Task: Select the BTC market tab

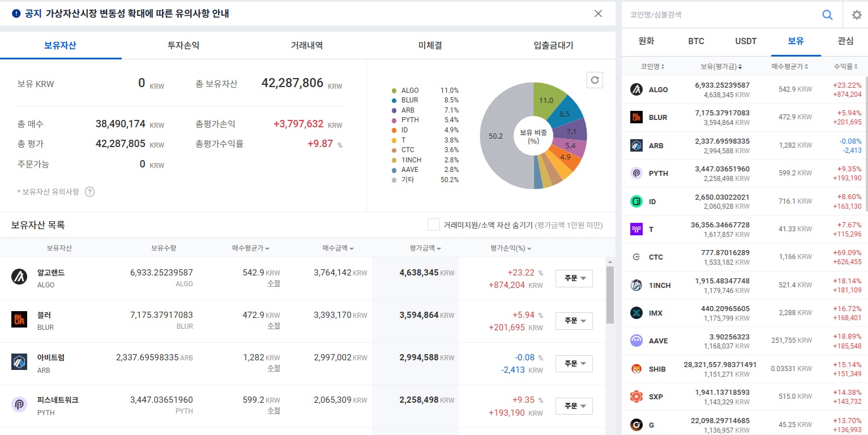Action: point(696,41)
